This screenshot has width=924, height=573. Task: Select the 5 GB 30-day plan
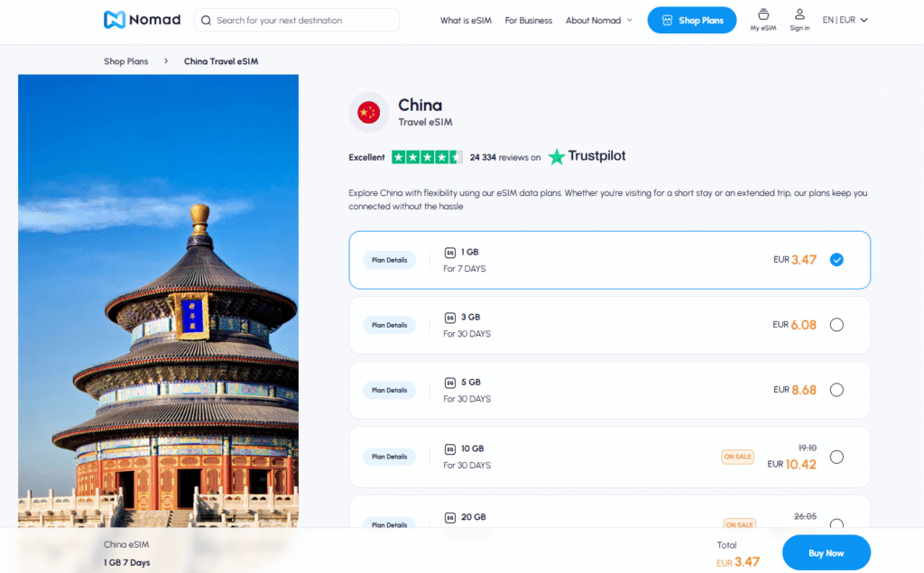point(836,390)
